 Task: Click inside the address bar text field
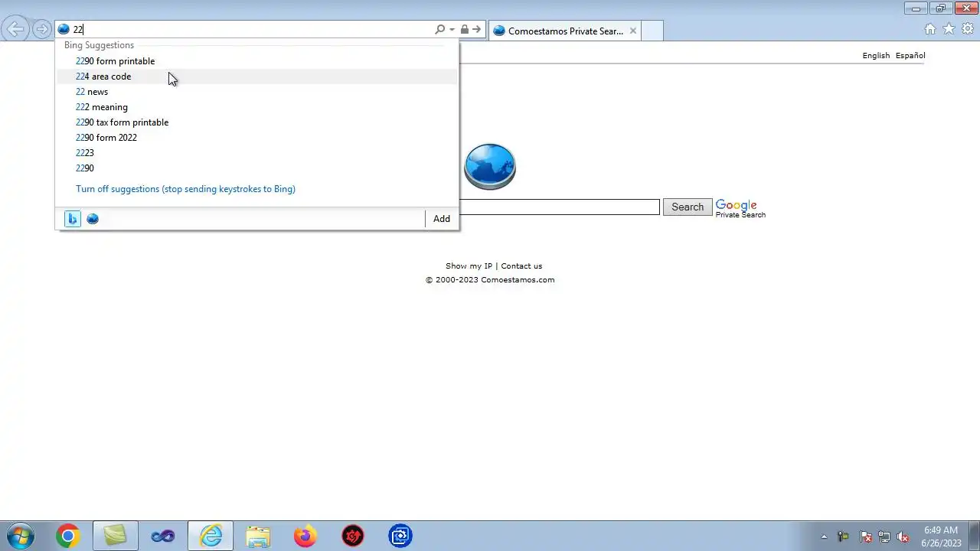point(253,30)
